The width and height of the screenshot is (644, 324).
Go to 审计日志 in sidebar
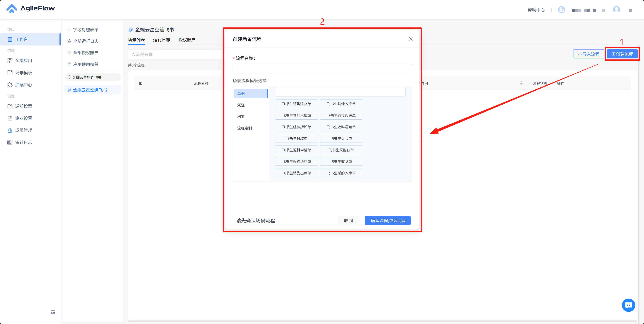click(x=24, y=142)
